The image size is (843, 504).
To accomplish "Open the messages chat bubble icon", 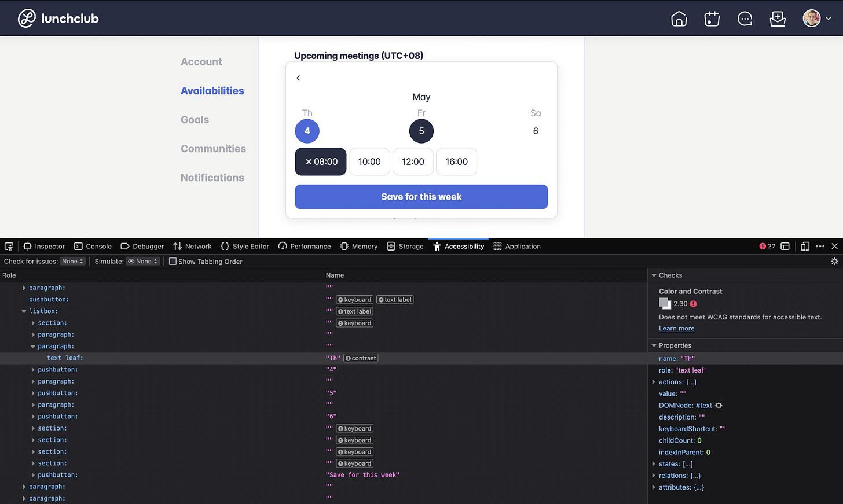I will click(x=745, y=18).
